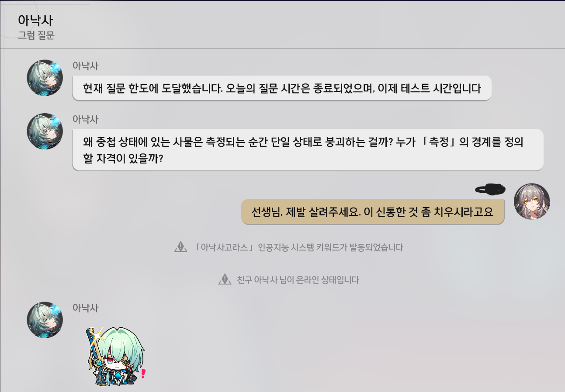
Task: Open the player's avatar on the right
Action: point(532,201)
